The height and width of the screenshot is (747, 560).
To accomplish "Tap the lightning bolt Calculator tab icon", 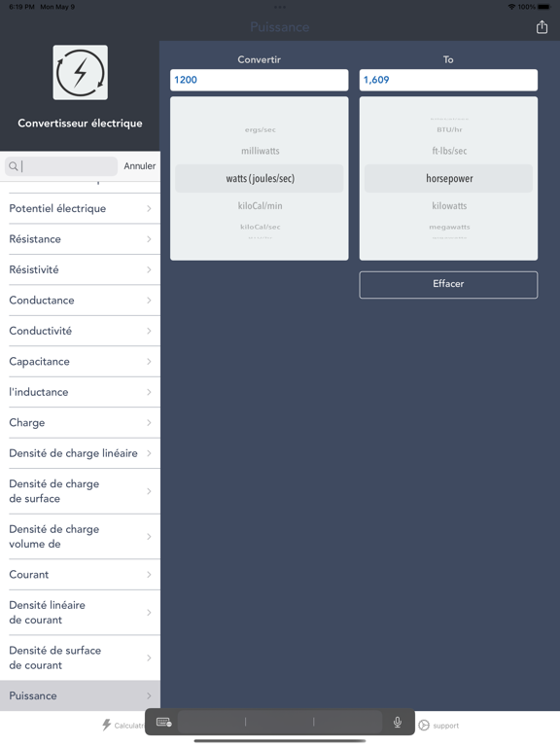I will [x=107, y=725].
